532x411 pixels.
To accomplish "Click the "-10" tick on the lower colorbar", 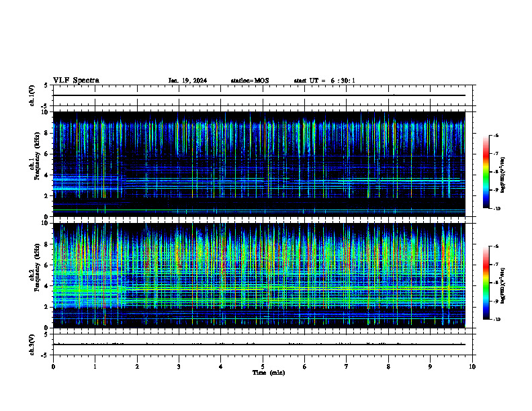I will 497,320.
